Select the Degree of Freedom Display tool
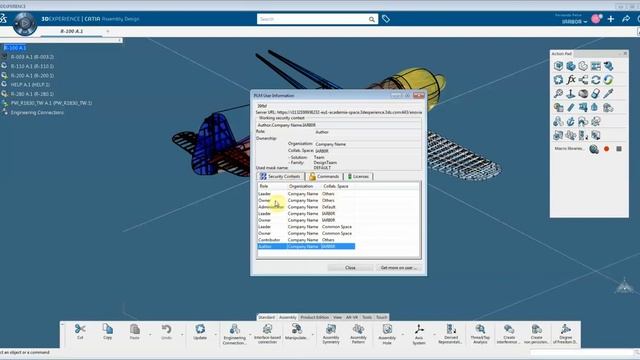Viewport: 640px width, 360px height. tap(565, 333)
